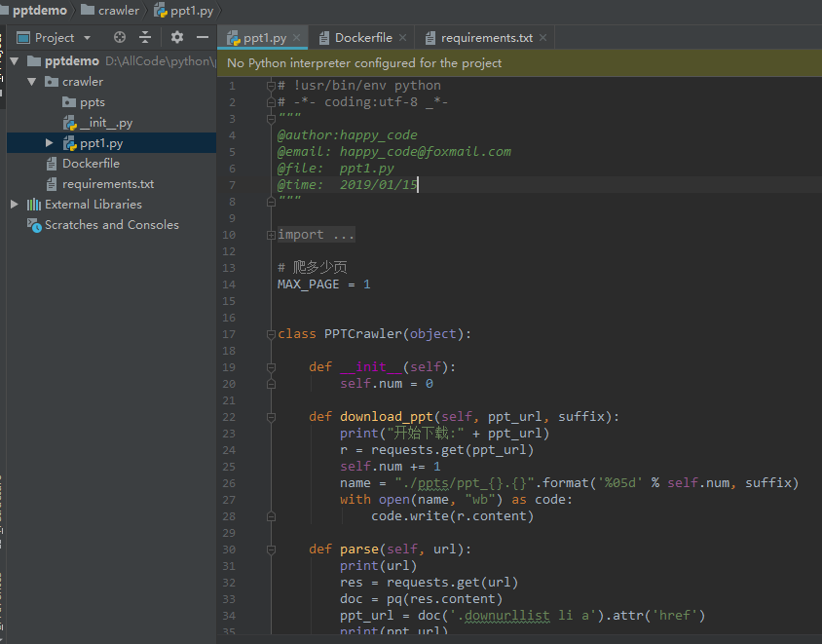
Task: Select Scratches and Consoles
Action: (112, 225)
